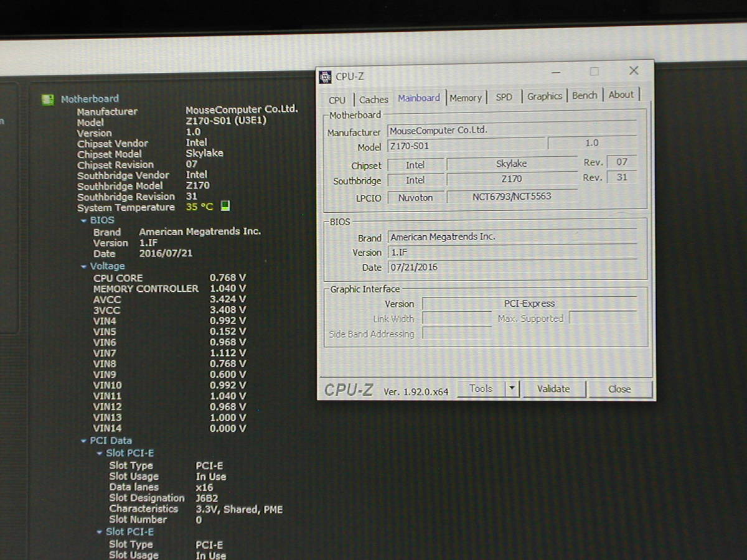Switch to the Bench tab
The height and width of the screenshot is (560, 747).
[x=584, y=95]
